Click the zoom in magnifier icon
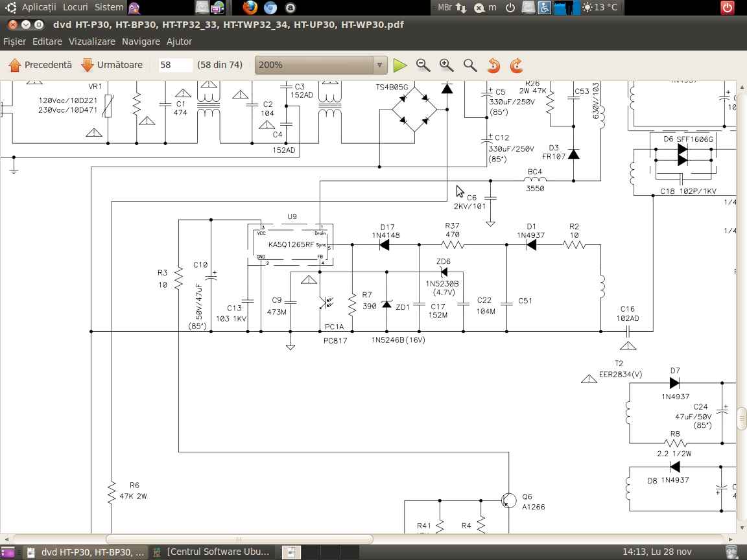Viewport: 747px width, 560px height. click(x=446, y=65)
